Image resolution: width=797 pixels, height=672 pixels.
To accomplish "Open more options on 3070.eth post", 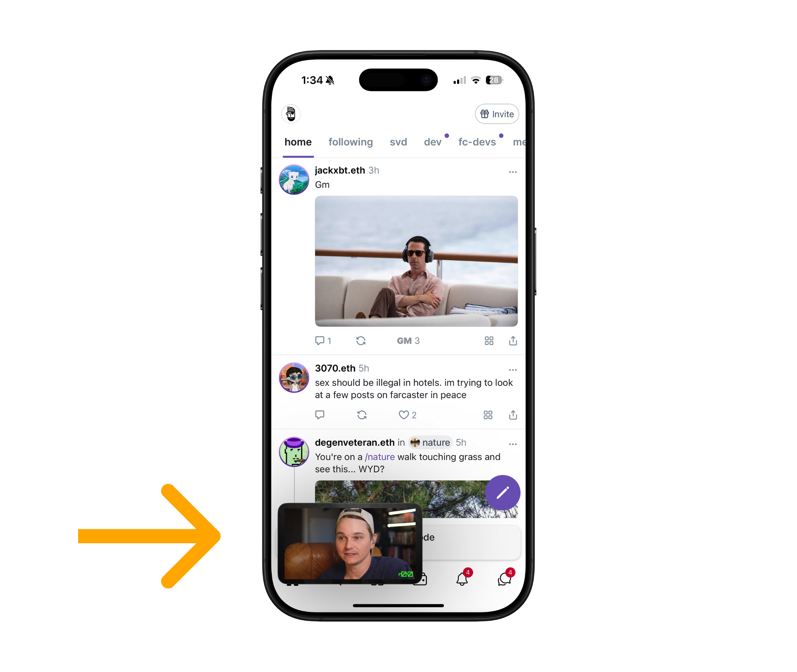I will [512, 370].
